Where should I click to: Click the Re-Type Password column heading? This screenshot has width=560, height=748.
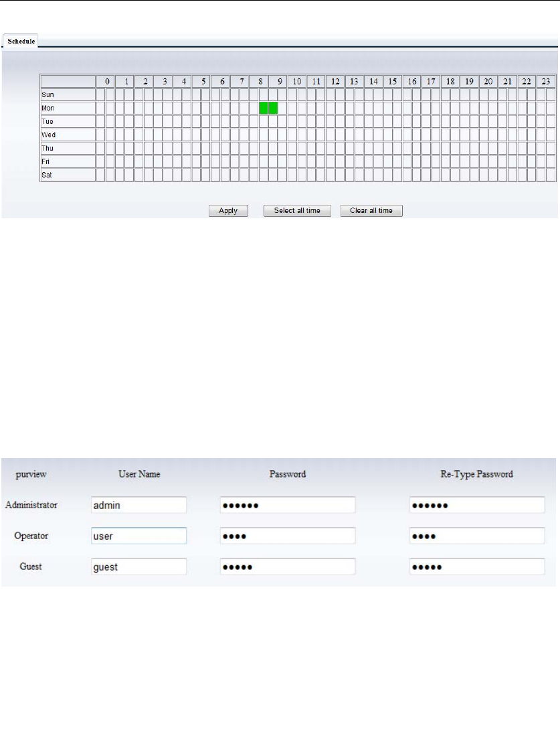click(x=476, y=474)
